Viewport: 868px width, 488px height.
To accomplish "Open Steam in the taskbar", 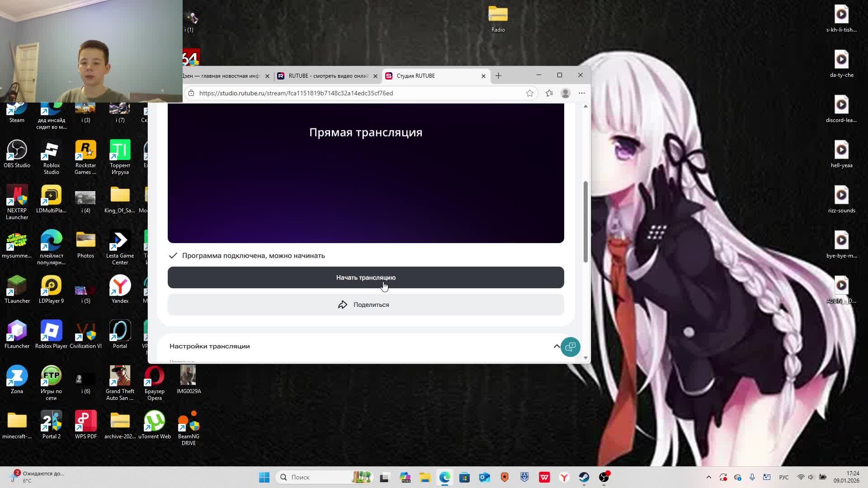I will pos(584,477).
